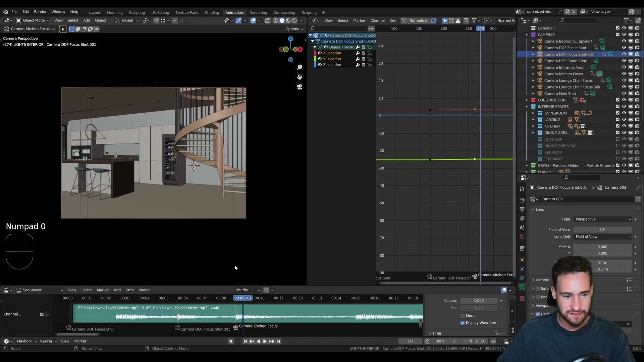Select the rendered viewport shading icon
The image size is (644, 362).
pos(294,20)
